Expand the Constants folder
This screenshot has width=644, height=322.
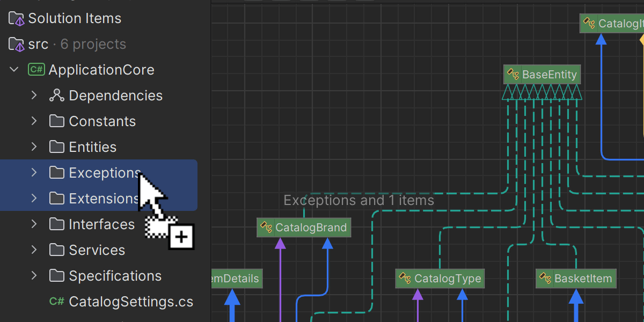pos(34,121)
